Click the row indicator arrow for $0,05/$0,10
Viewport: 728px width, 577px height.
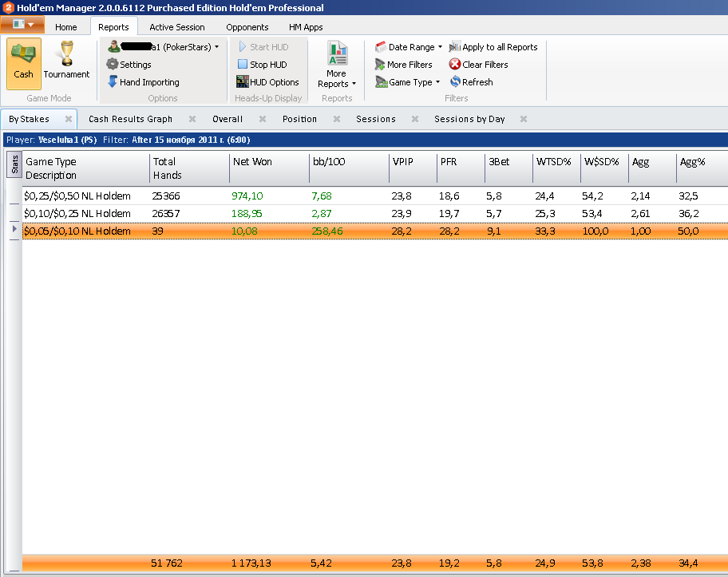click(14, 229)
